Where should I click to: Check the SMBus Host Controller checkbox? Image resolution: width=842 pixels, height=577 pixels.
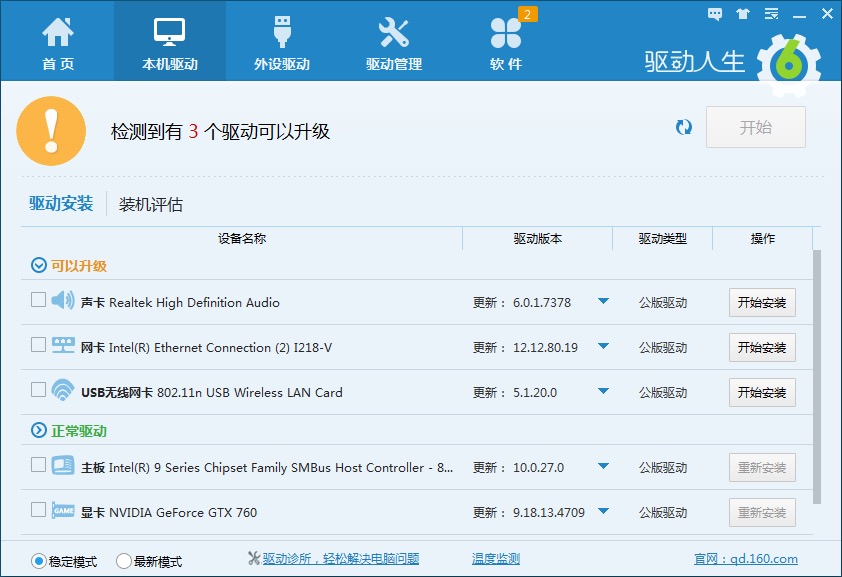point(38,465)
